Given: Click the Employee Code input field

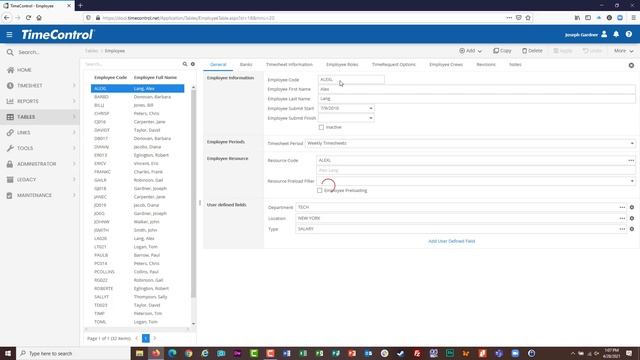Looking at the screenshot, I should tap(351, 80).
